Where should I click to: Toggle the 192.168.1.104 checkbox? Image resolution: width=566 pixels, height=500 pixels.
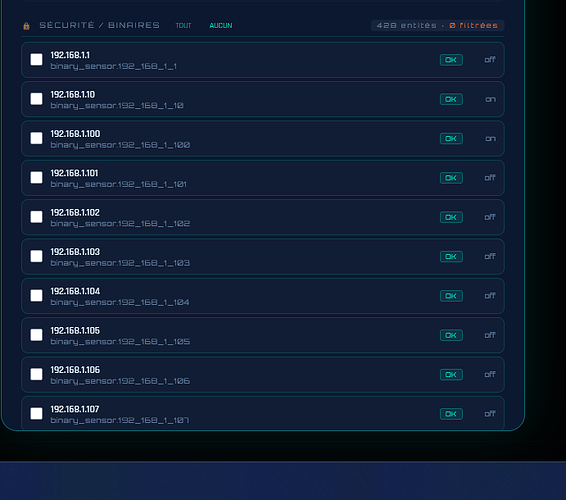click(x=36, y=296)
